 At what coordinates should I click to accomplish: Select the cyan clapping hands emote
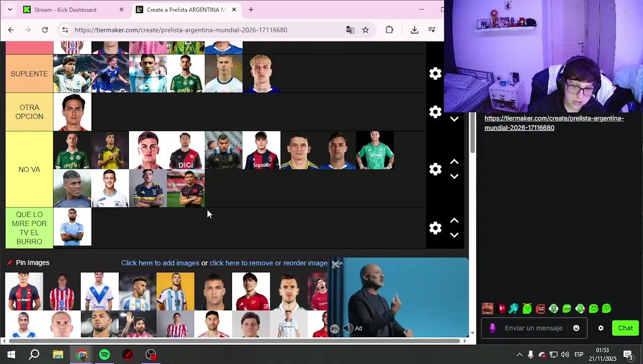[x=514, y=308]
